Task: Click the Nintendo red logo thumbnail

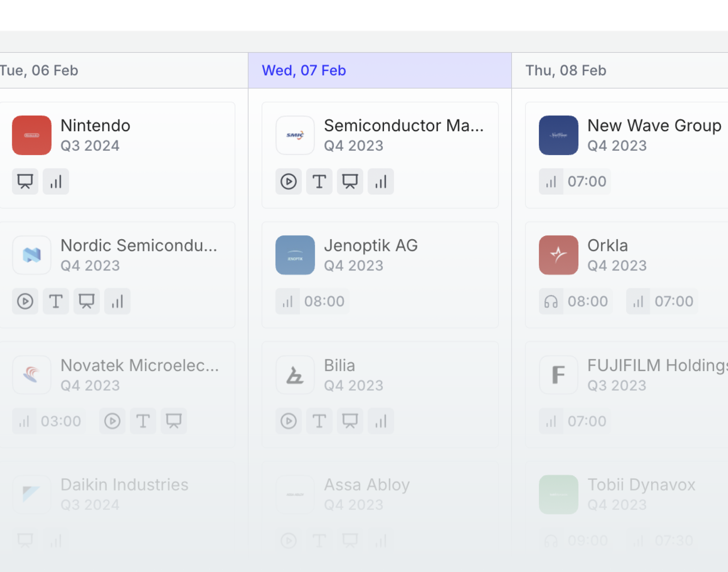Action: (x=32, y=135)
